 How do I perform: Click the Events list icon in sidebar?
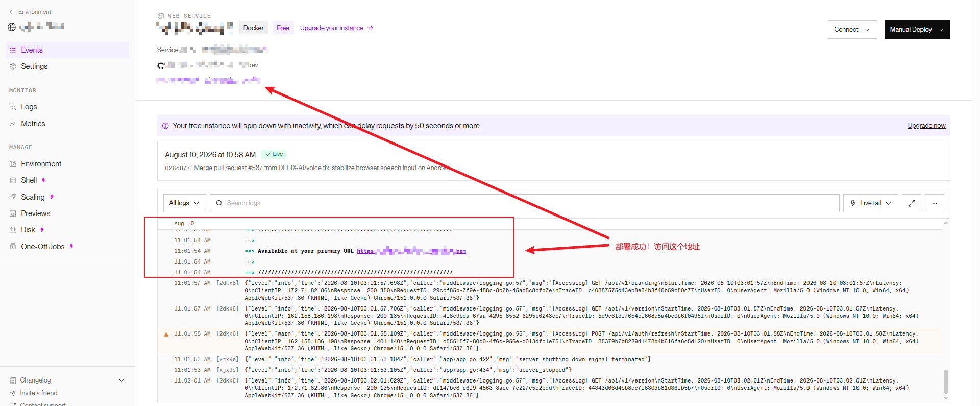[13, 50]
